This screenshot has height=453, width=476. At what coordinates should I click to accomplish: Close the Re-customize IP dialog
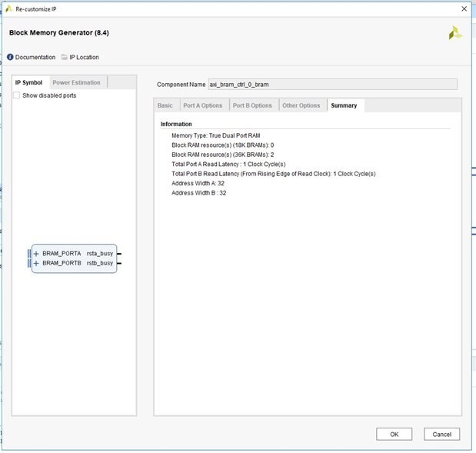pyautogui.click(x=464, y=8)
